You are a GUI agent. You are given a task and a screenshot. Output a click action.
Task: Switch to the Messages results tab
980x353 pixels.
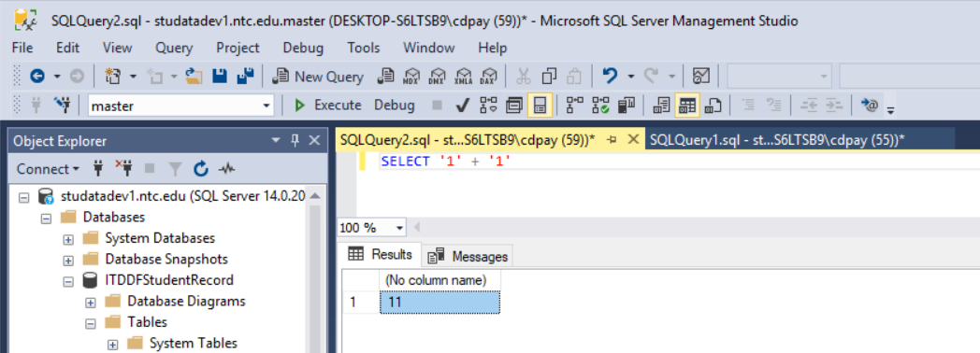(x=468, y=256)
